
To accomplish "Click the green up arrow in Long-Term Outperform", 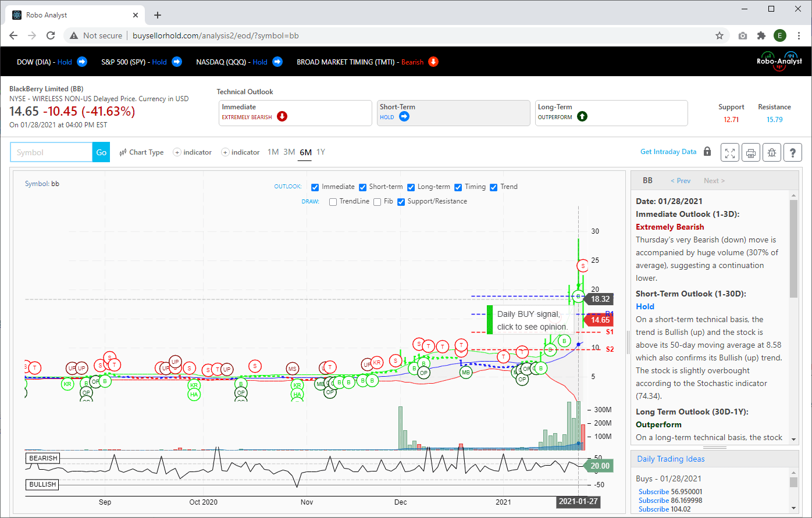I will 582,116.
